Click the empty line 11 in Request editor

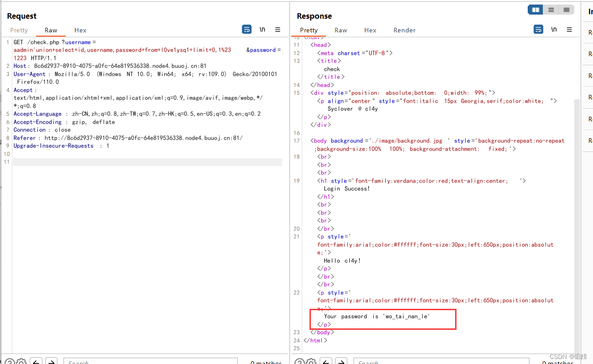(x=147, y=162)
